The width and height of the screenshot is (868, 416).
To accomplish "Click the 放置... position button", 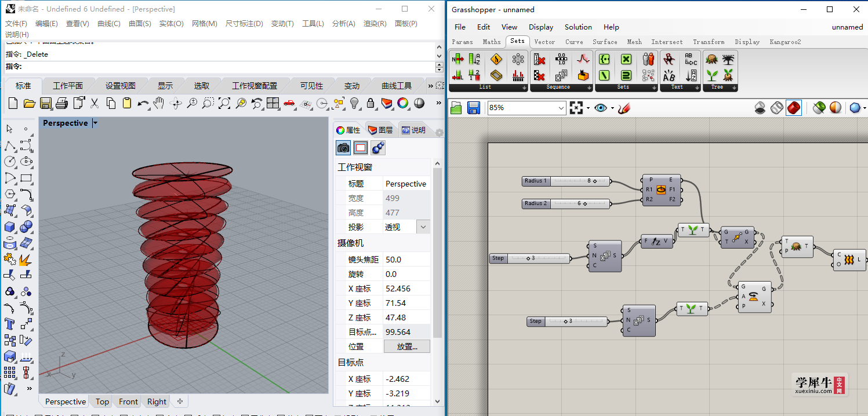I will [407, 346].
